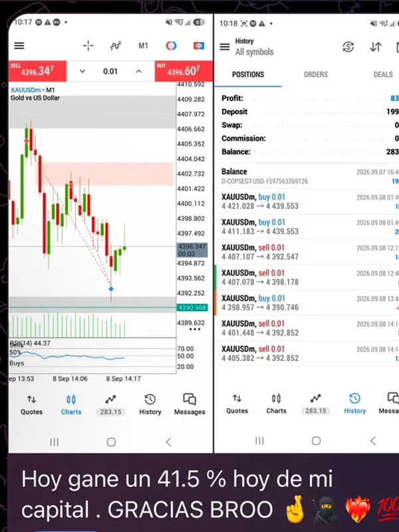Tap the ninja emoji in message
Screen dimensions: 399x532
pos(325,510)
